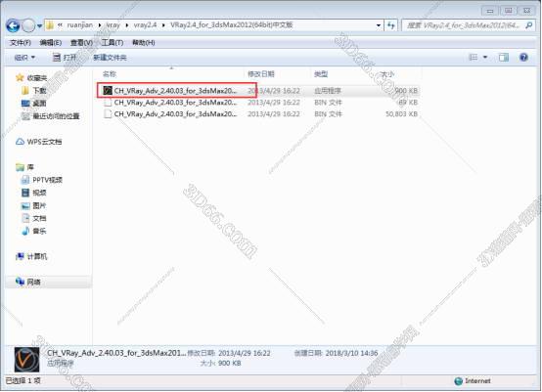Sort by the 修改日期 column header

(261, 74)
